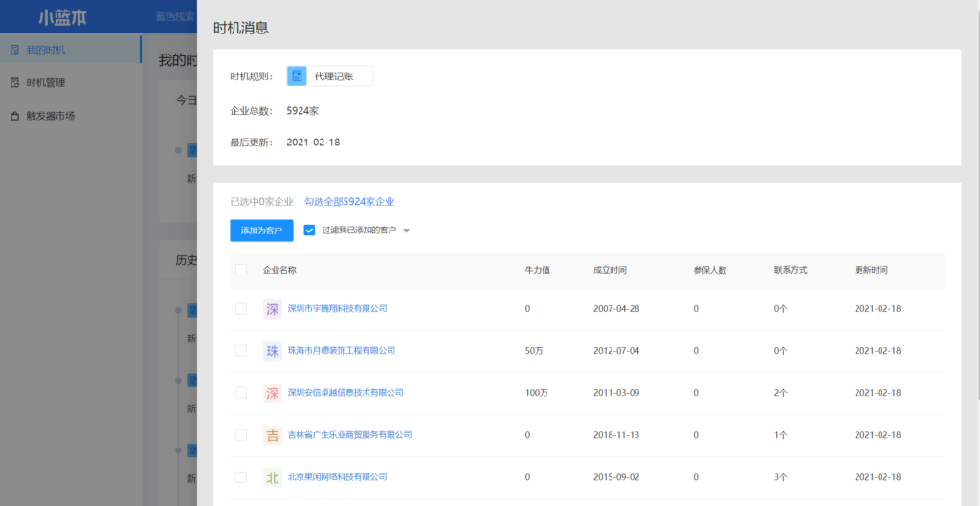Open 吉林省广生乐业商贸服务有限公司 company link

pos(349,435)
